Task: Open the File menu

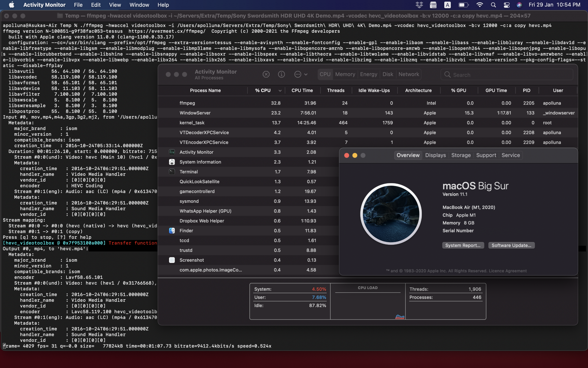Action: (x=78, y=5)
